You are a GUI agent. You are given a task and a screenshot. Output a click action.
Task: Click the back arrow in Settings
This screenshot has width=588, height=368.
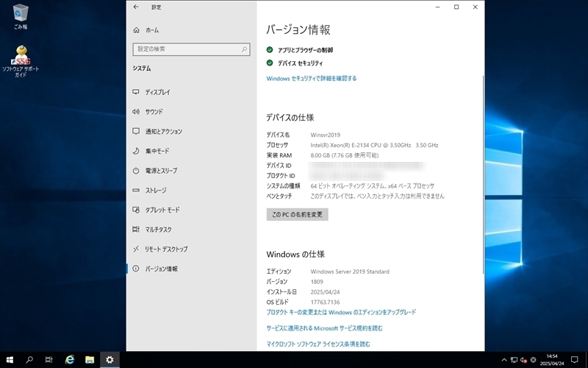pyautogui.click(x=136, y=7)
